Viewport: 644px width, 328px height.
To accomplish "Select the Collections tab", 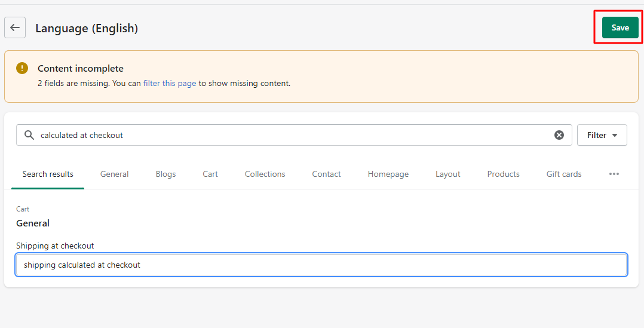I will pos(265,174).
